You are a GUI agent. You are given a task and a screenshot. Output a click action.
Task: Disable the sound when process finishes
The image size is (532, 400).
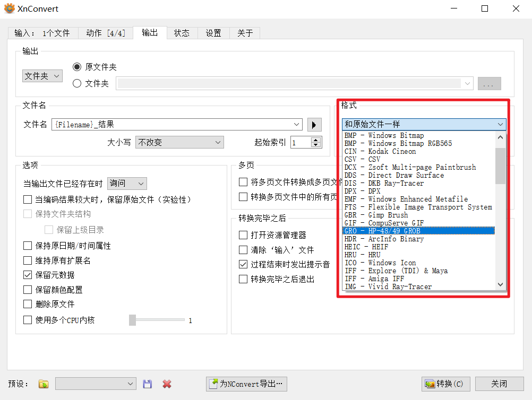coord(243,264)
